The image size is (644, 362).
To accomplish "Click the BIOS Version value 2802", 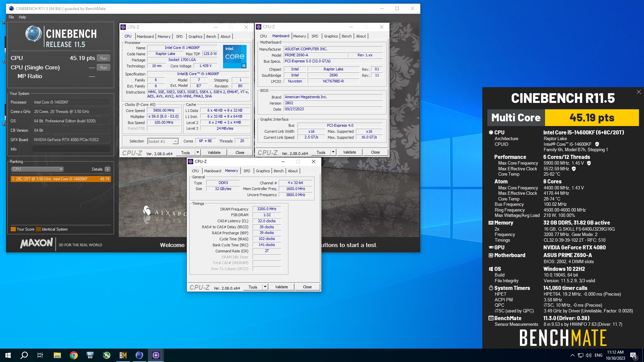I will [x=333, y=103].
